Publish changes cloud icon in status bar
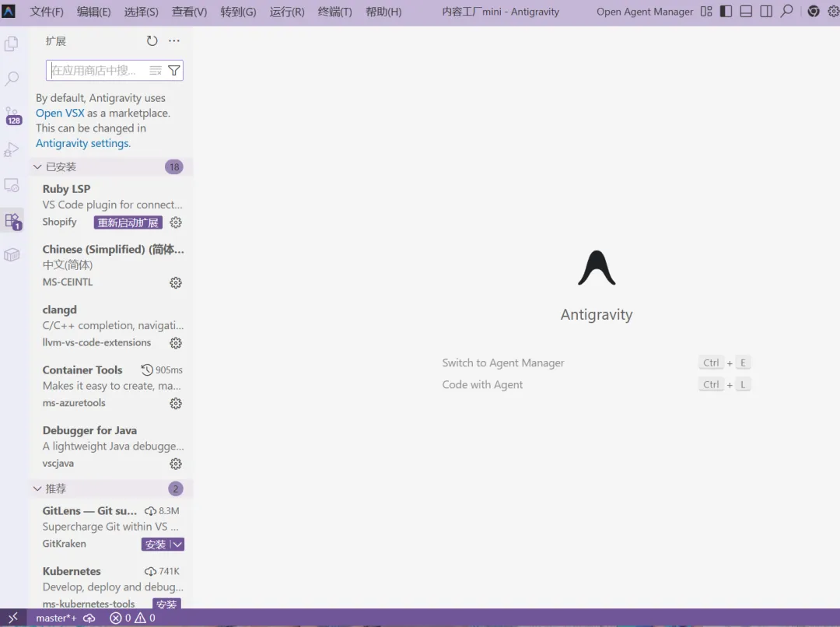 click(89, 618)
